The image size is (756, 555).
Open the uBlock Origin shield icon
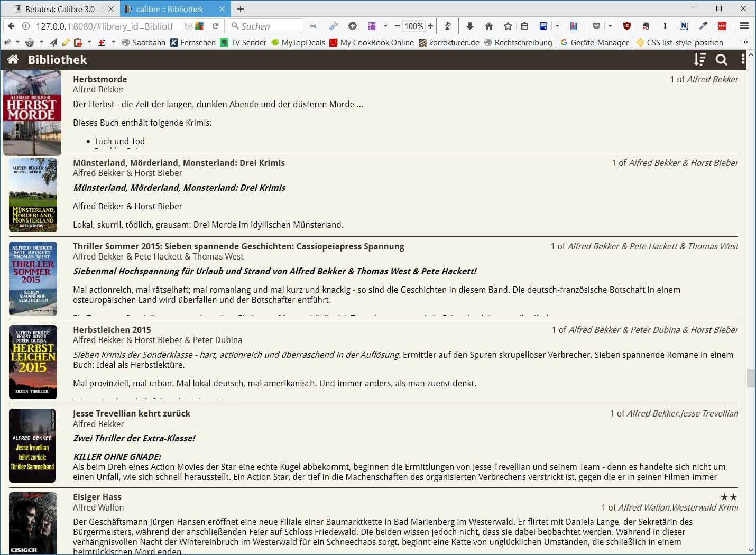click(x=627, y=26)
